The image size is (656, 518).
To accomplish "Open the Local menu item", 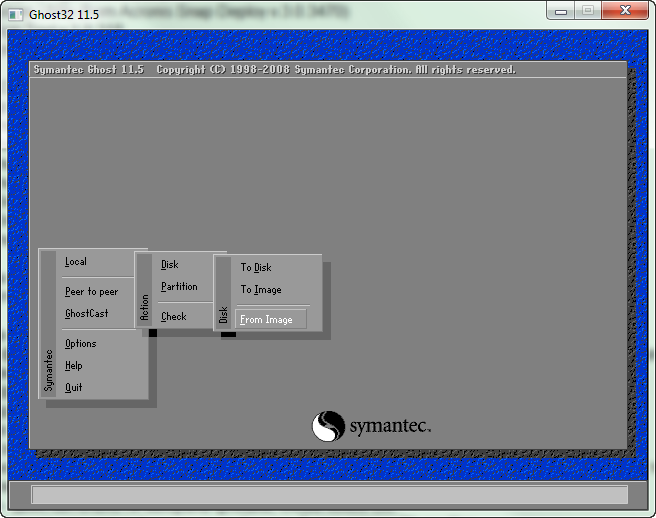I will pos(76,262).
